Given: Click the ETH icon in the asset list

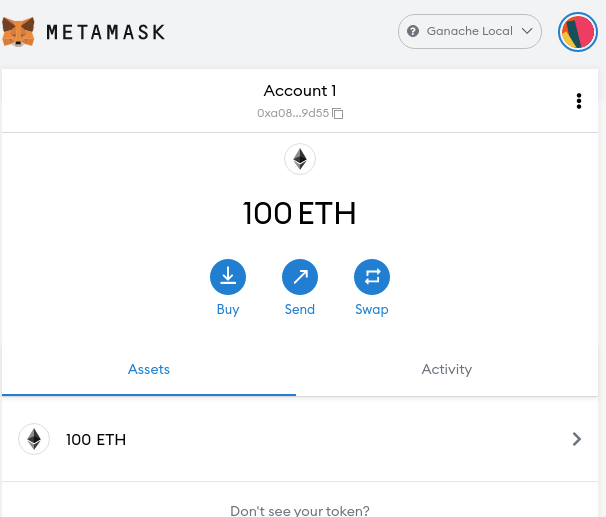Looking at the screenshot, I should tap(34, 439).
